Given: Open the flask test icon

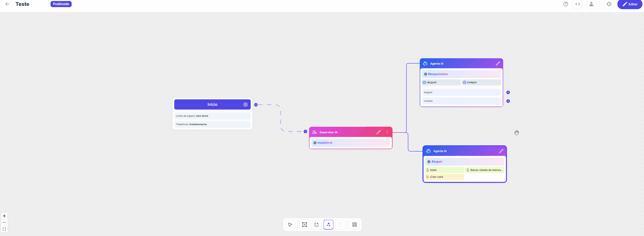Looking at the screenshot, I should pyautogui.click(x=591, y=4).
